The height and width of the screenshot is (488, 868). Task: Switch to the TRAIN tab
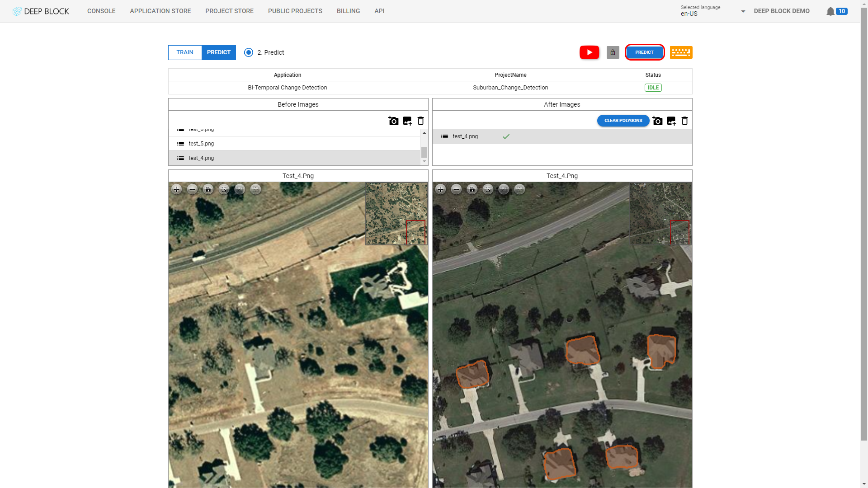click(x=185, y=52)
